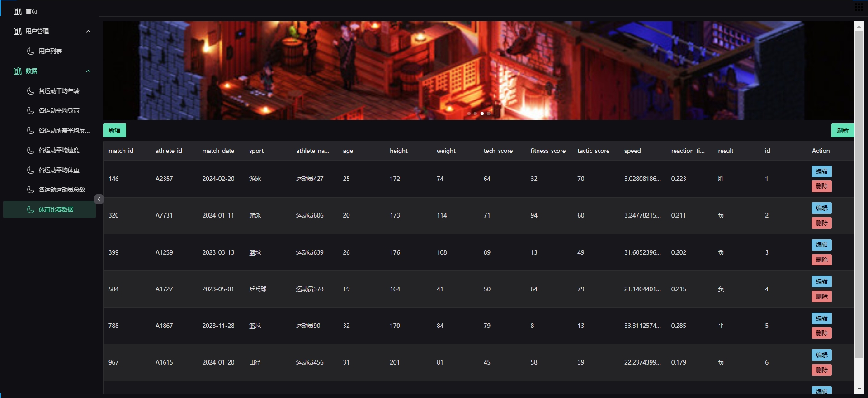This screenshot has height=398, width=868.
Task: Edit the row with match_id 967
Action: [822, 355]
